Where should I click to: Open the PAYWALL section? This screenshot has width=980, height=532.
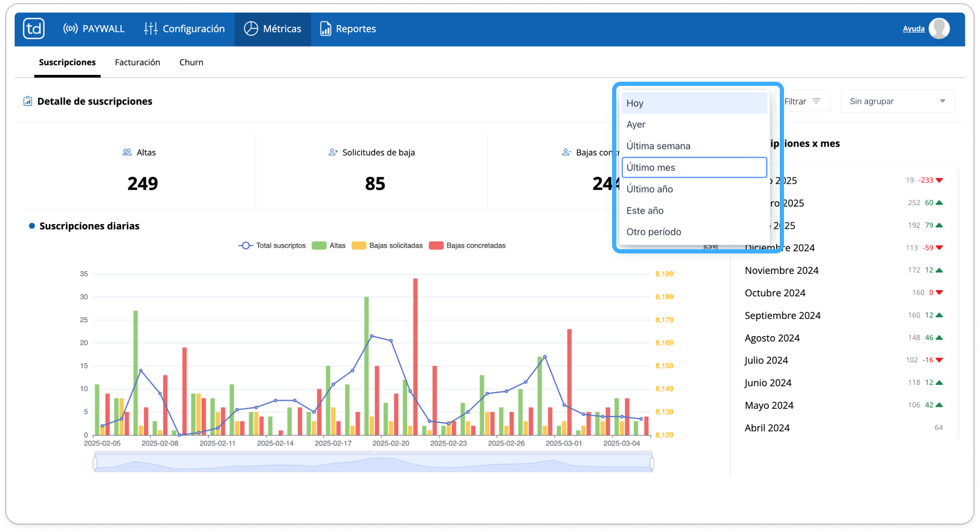(x=94, y=29)
